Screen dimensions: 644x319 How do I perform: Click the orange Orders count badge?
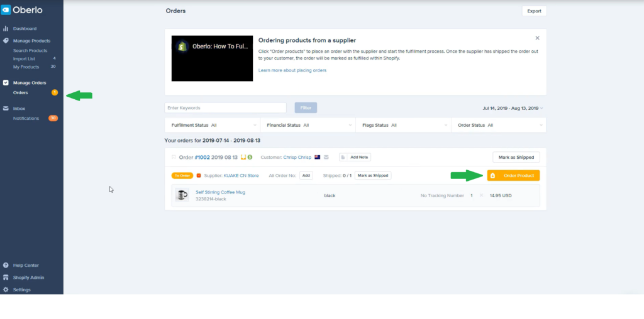[55, 93]
